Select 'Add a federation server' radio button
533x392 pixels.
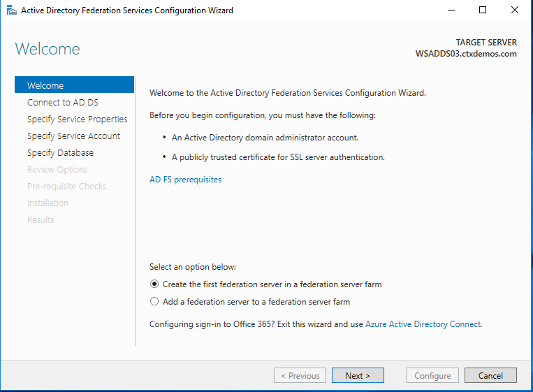[154, 302]
